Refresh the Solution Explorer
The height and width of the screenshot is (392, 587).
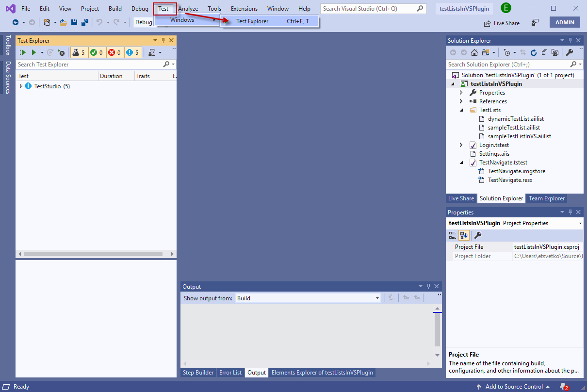click(x=534, y=52)
